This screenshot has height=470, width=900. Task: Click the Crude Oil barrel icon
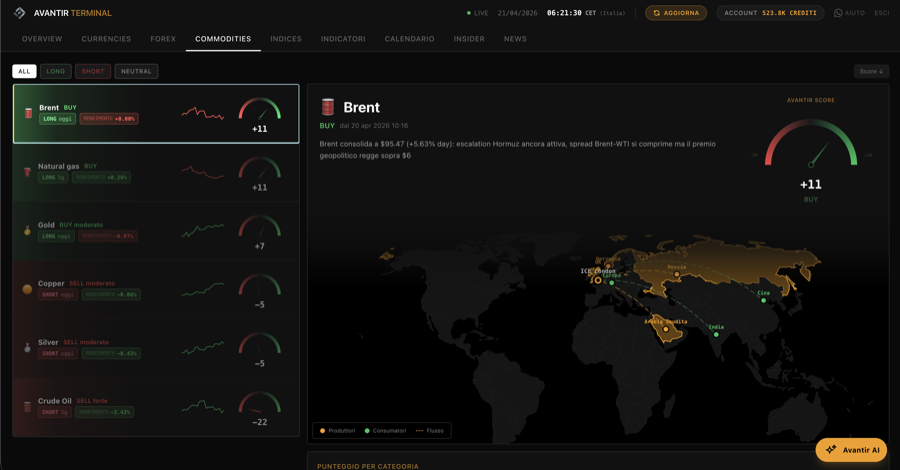tap(27, 406)
